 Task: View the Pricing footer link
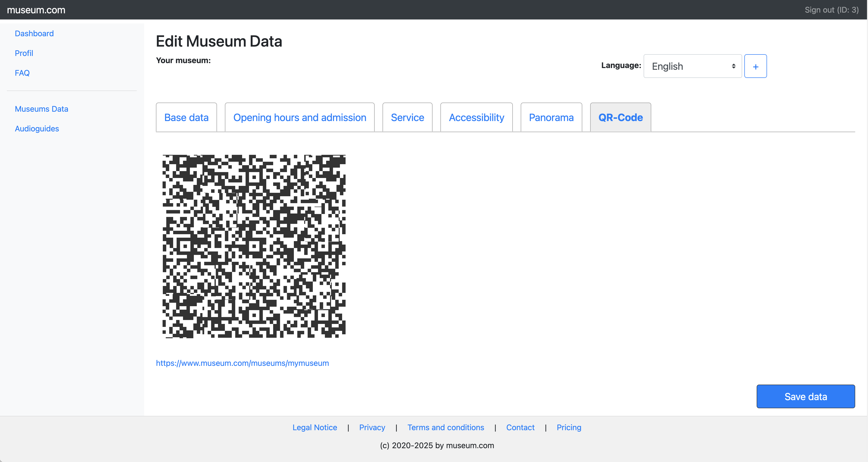(x=568, y=427)
